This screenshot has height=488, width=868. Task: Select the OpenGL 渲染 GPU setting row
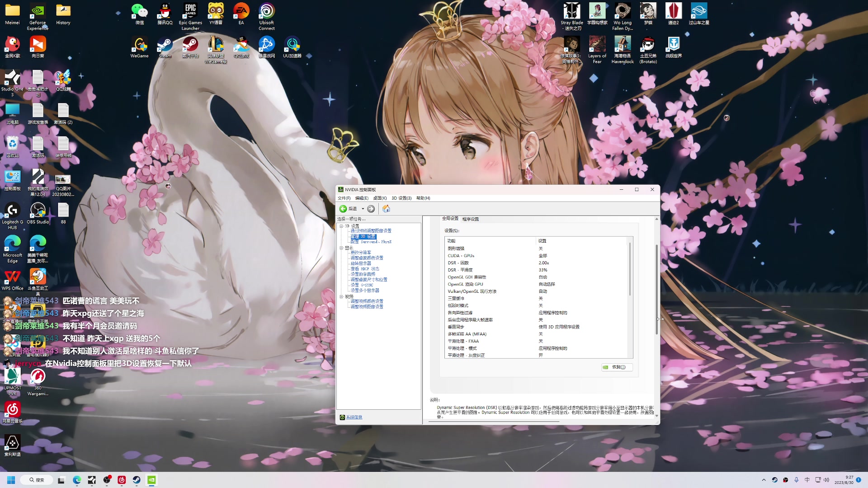[537, 285]
